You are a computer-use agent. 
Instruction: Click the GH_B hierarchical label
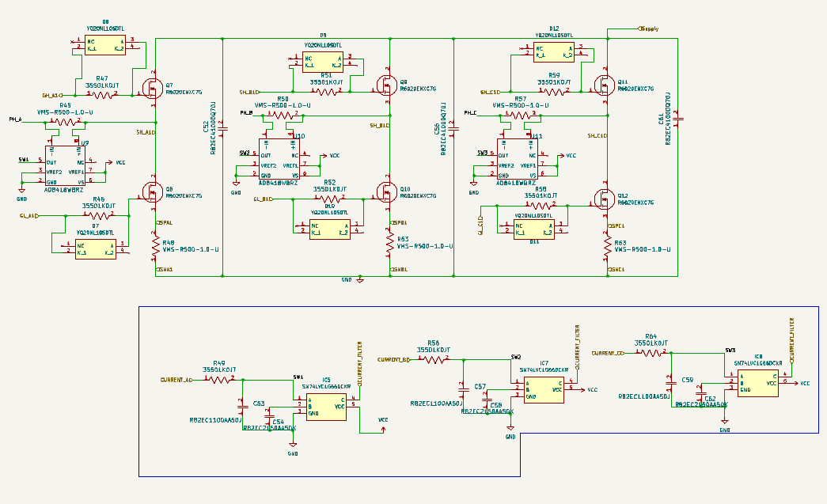coord(249,92)
